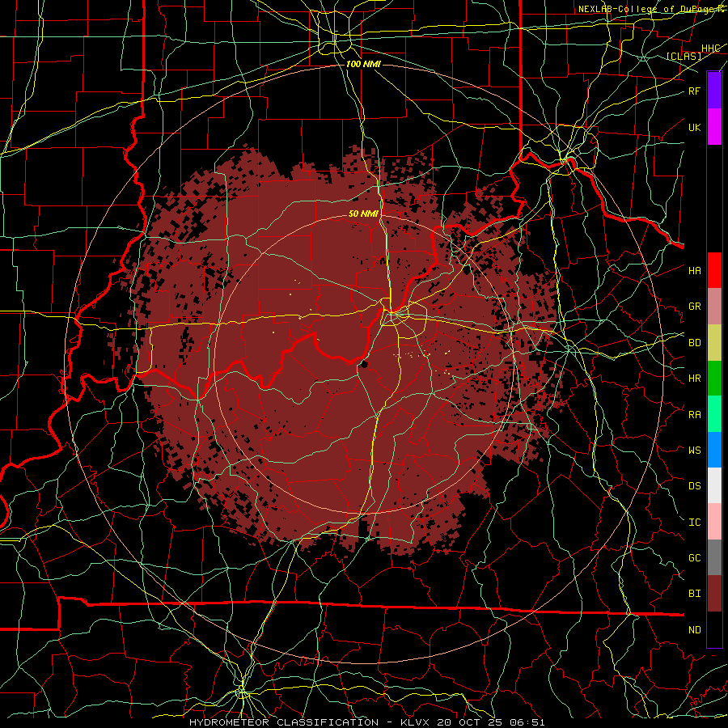Click the BD legend label
The width and height of the screenshot is (728, 728).
tap(694, 343)
